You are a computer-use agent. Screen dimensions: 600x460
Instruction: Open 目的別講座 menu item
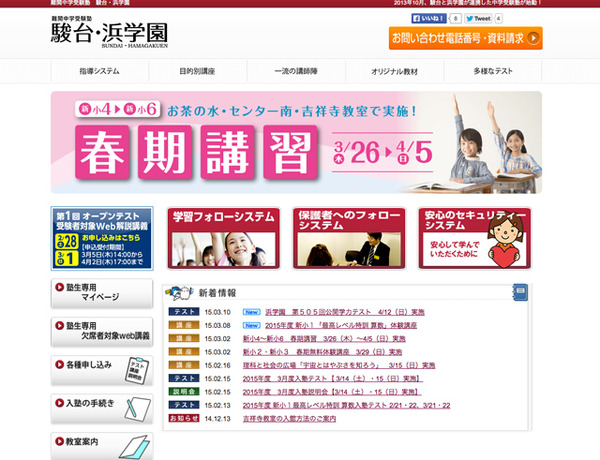pos(197,71)
